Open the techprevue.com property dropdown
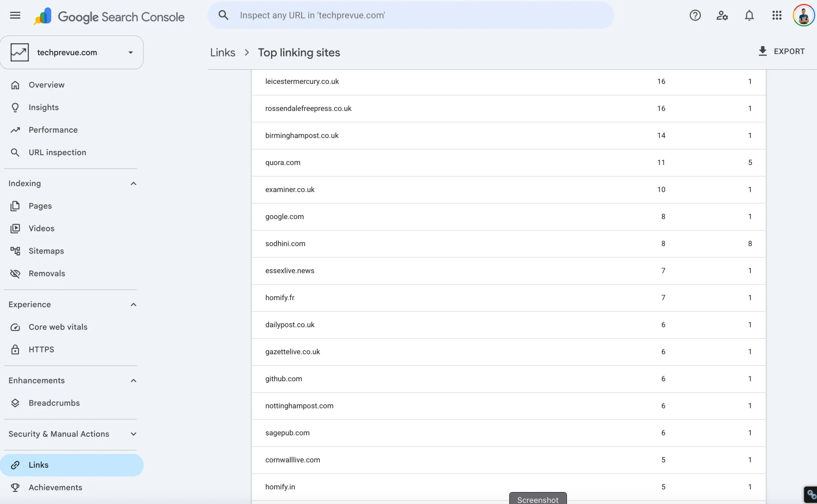Image resolution: width=817 pixels, height=504 pixels. (72, 52)
